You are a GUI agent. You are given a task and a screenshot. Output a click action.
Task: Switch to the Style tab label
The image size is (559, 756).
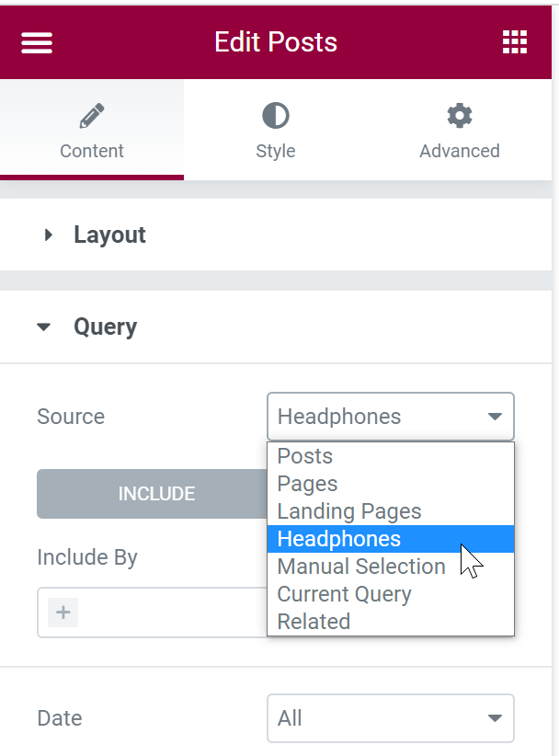[276, 151]
